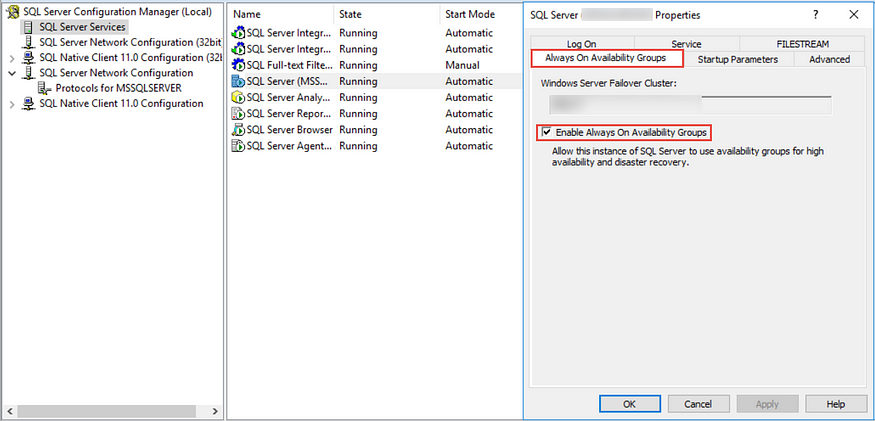Open the Advanced tab
The image size is (875, 421).
pyautogui.click(x=829, y=59)
